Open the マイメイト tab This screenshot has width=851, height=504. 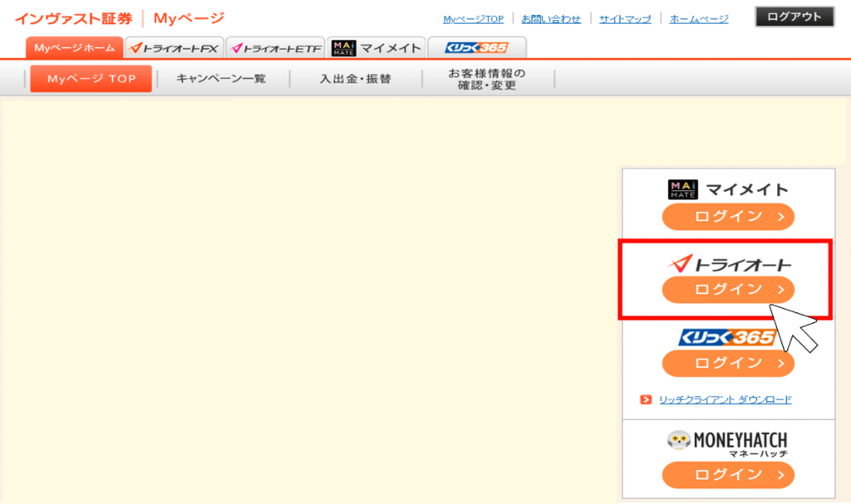[x=376, y=47]
